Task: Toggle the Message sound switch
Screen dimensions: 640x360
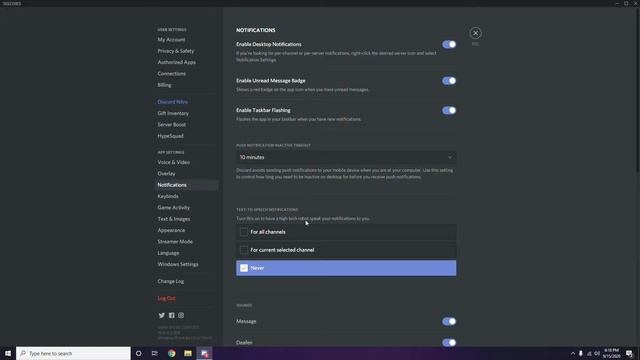Action: (449, 321)
